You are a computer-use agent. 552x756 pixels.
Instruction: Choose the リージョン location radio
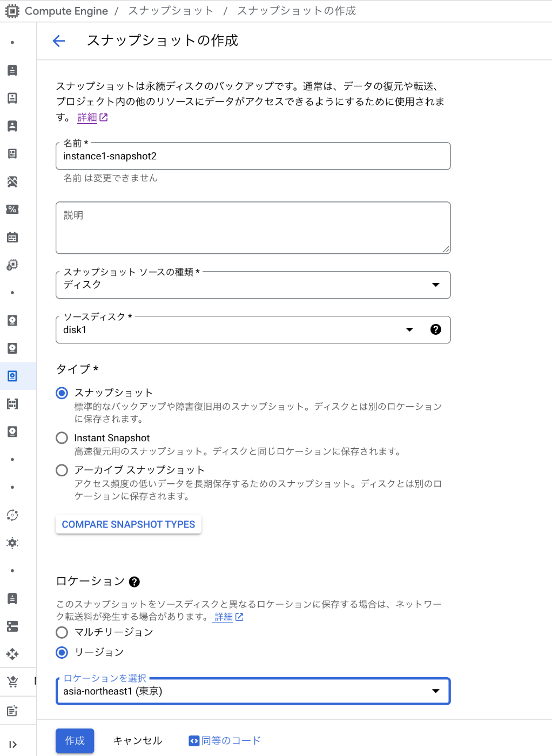pos(62,652)
